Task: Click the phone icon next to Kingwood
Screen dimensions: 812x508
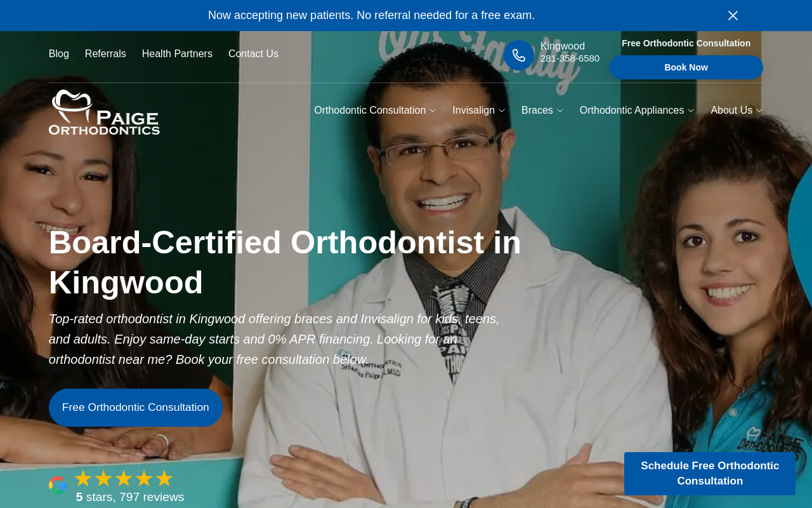Action: point(519,55)
